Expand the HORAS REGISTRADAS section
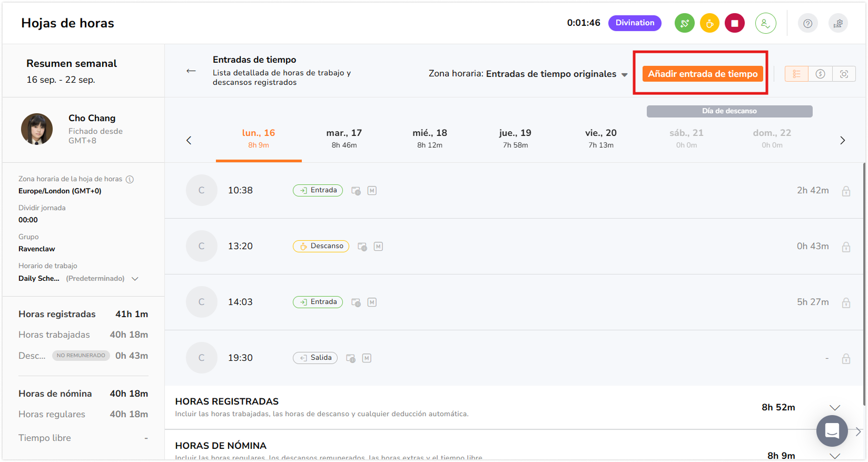This screenshot has width=868, height=462. [835, 407]
